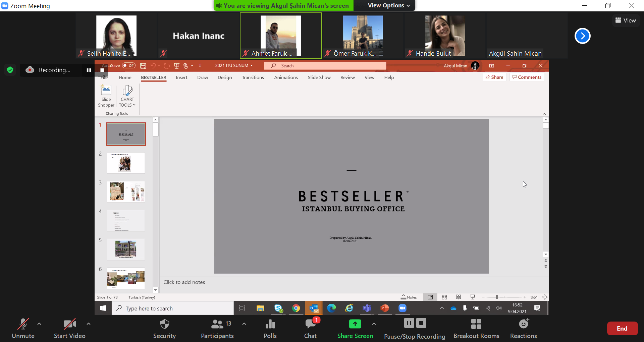Unmute the microphone in Zoom
Image resolution: width=644 pixels, height=342 pixels.
pyautogui.click(x=23, y=329)
